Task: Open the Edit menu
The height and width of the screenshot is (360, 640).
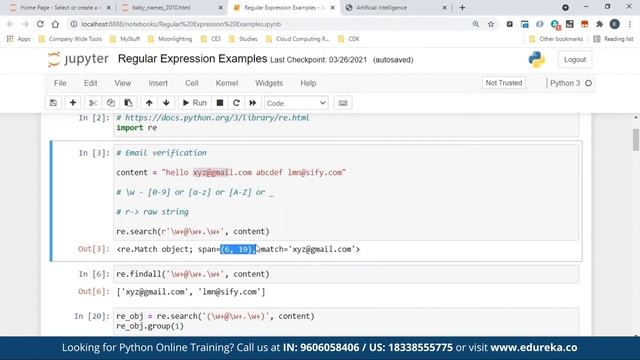Action: [x=91, y=83]
